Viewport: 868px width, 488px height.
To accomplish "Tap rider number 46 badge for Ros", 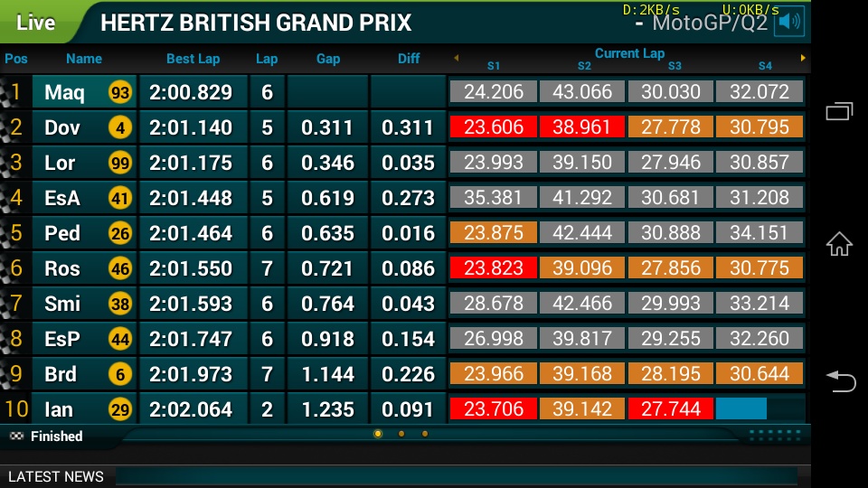I will click(119, 268).
